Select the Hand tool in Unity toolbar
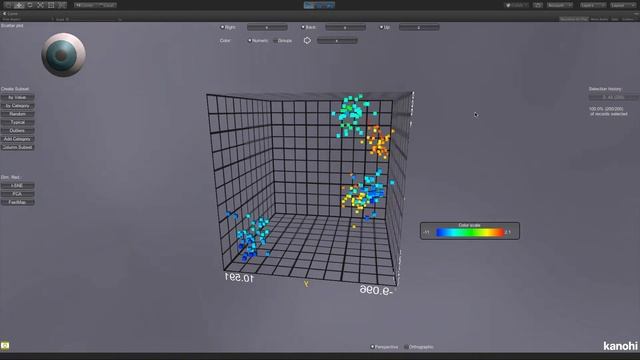Viewport: 640px width, 360px height. (x=8, y=5)
